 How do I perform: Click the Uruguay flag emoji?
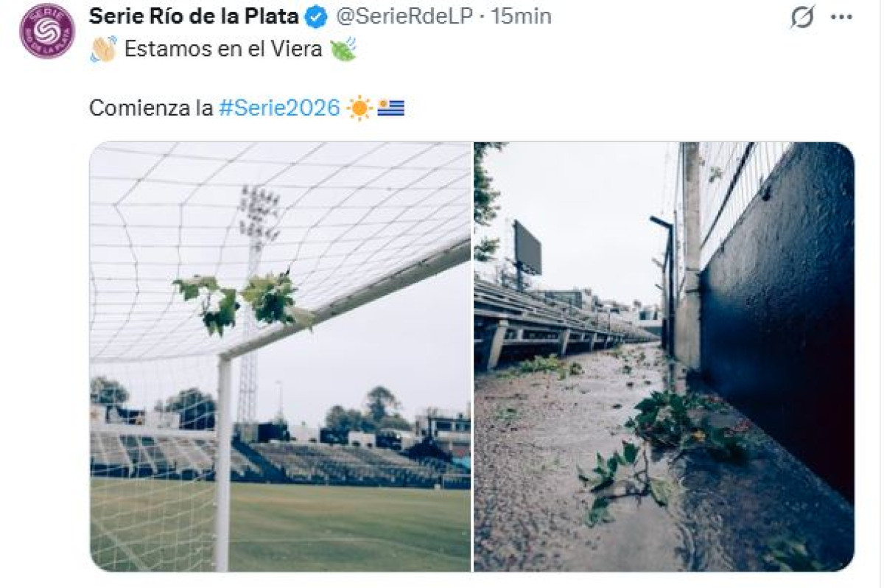(391, 108)
